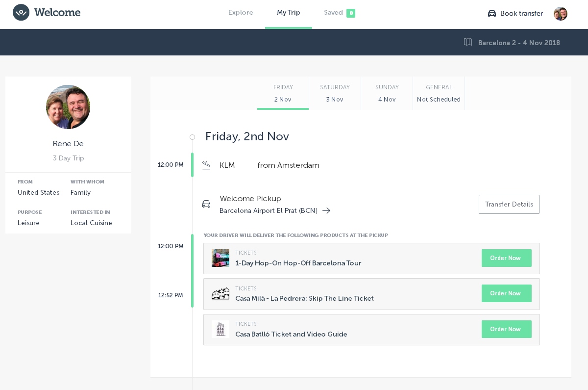This screenshot has width=588, height=390.
Task: Select the My Trip tab
Action: (x=288, y=13)
